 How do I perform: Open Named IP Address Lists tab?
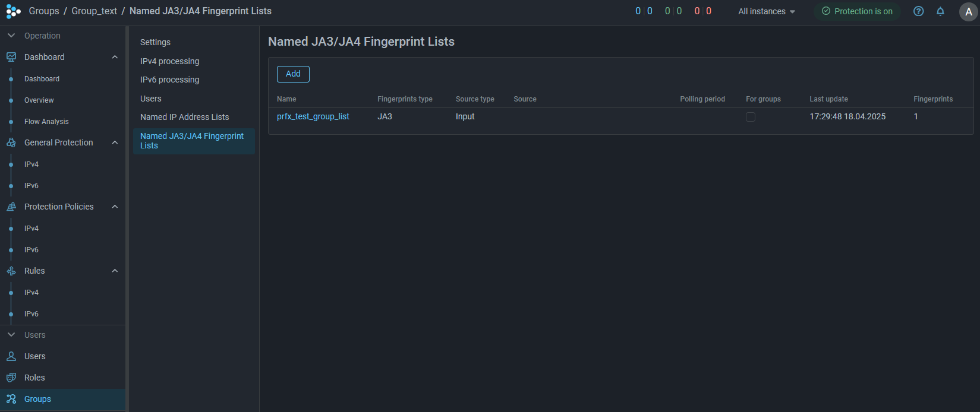(184, 117)
